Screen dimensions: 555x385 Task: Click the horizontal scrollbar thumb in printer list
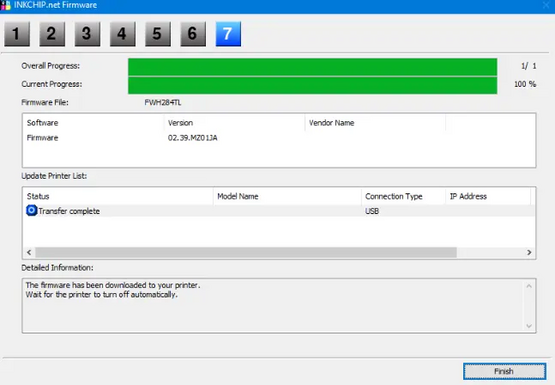(x=246, y=252)
